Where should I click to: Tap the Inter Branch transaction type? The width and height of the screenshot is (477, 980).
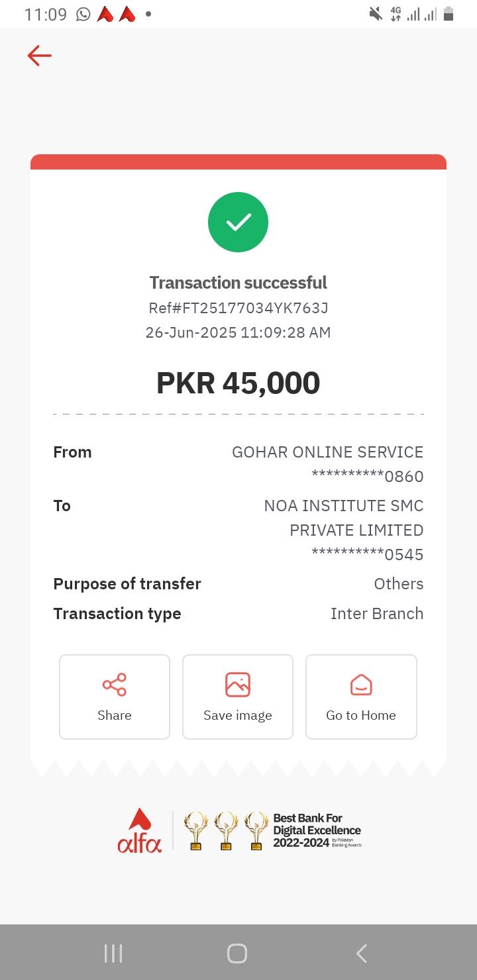click(377, 614)
